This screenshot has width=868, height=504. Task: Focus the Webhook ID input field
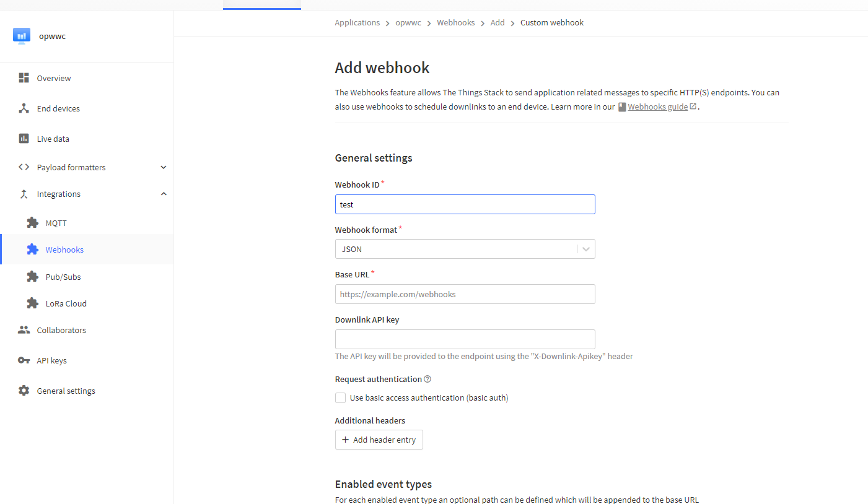click(465, 204)
